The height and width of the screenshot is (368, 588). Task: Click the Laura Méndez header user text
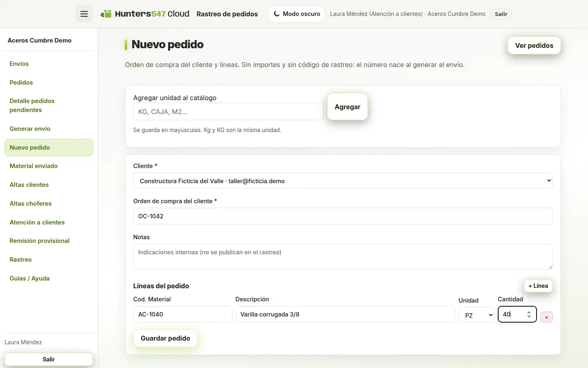coord(408,14)
